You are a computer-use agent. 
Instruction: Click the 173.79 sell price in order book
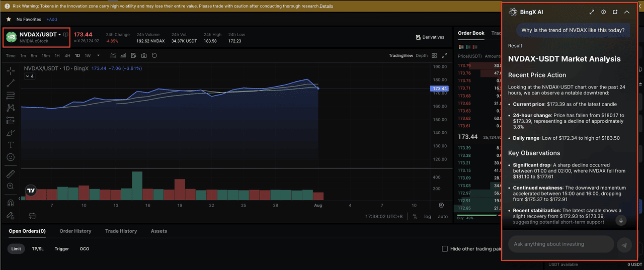point(464,66)
